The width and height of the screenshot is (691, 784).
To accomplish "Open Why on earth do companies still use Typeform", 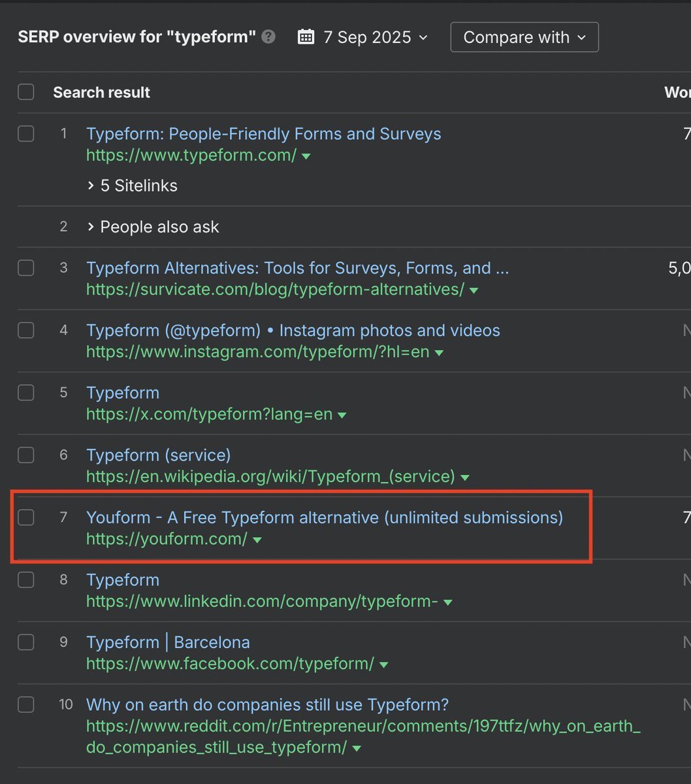I will (x=268, y=705).
